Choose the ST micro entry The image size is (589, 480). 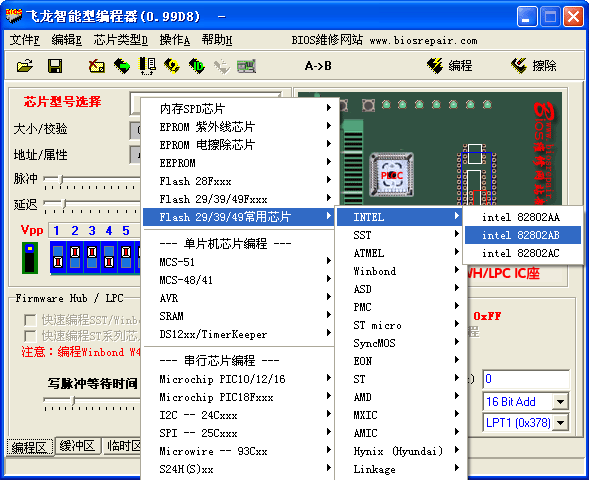pyautogui.click(x=400, y=325)
